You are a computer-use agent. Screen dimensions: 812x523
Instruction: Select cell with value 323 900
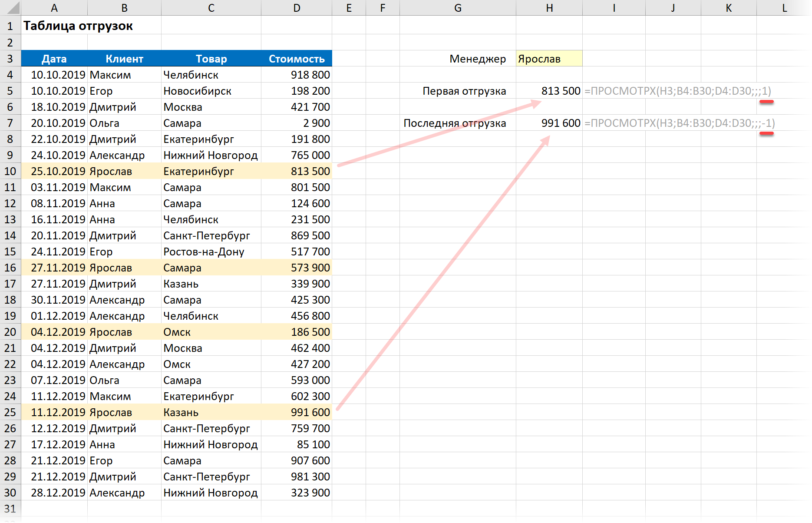point(297,493)
